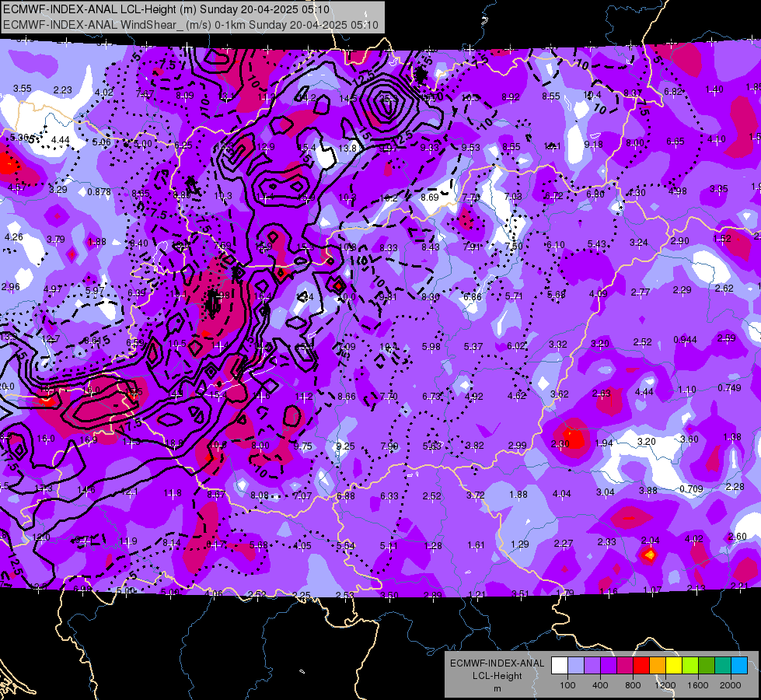Viewport: 761px width, 700px height.
Task: Click the legend label '400'
Action: coord(600,685)
